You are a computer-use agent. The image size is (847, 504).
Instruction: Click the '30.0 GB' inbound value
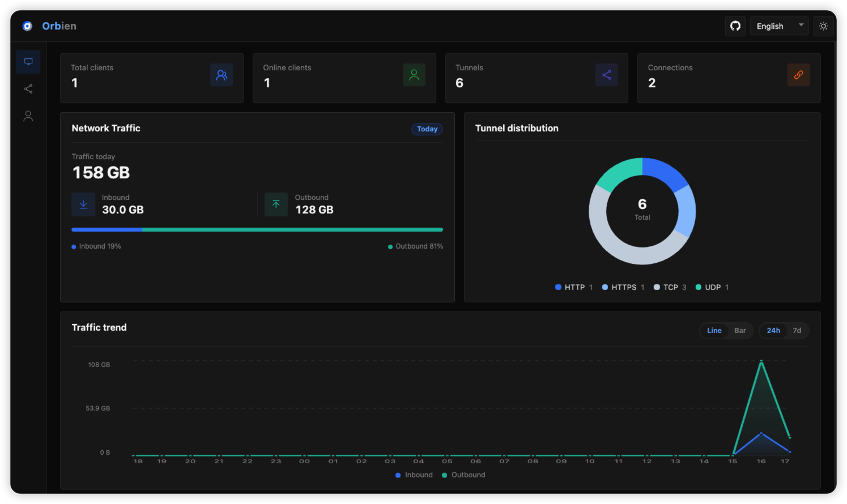(123, 210)
